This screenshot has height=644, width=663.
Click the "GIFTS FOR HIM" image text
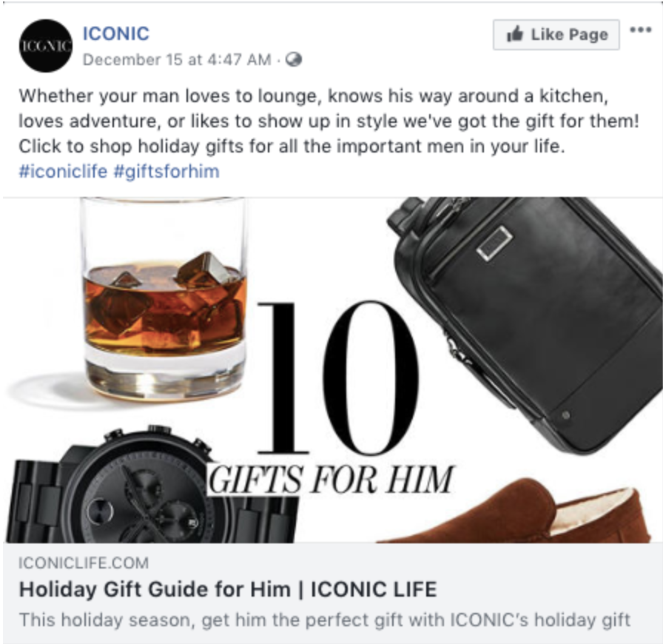330,480
